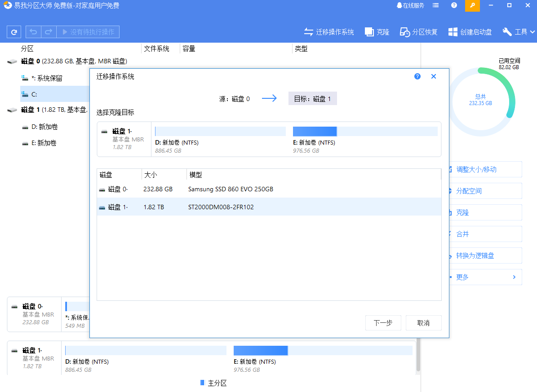
Task: Click the redo operation icon
Action: pyautogui.click(x=48, y=32)
